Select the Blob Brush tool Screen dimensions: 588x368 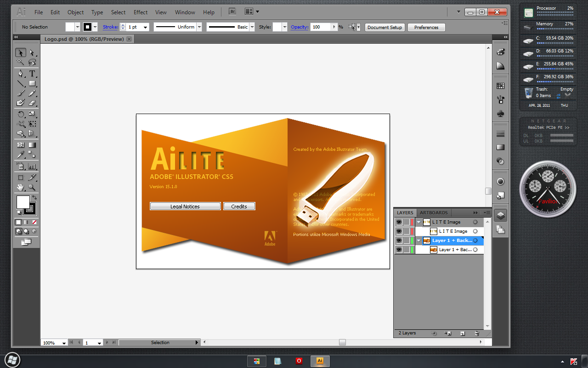(x=21, y=103)
